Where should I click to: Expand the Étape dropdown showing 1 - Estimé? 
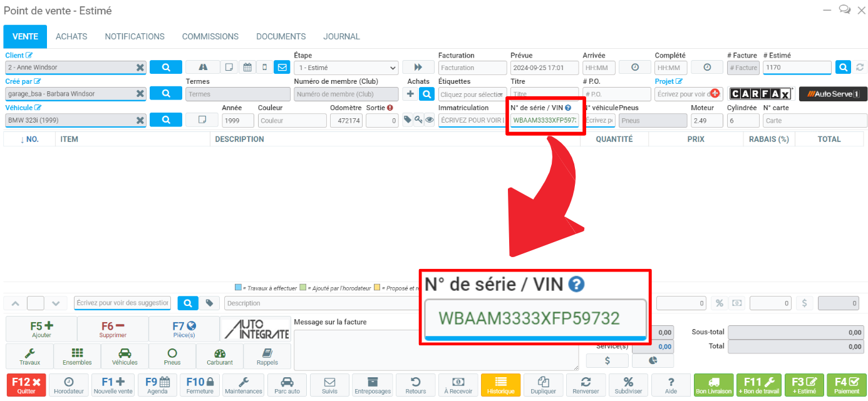click(346, 68)
